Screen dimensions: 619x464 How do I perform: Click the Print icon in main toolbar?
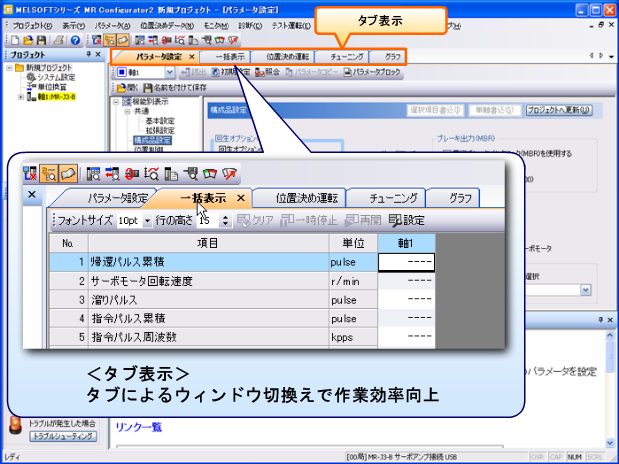(60, 39)
